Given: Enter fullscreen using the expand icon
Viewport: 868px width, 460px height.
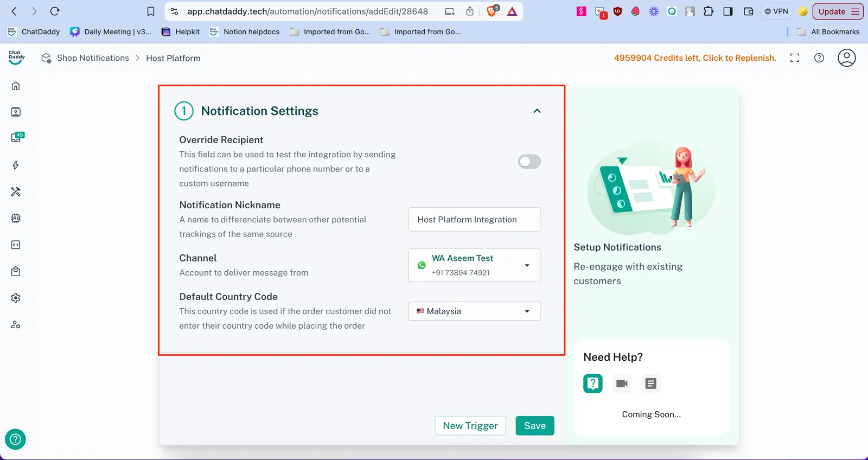Looking at the screenshot, I should pos(795,58).
